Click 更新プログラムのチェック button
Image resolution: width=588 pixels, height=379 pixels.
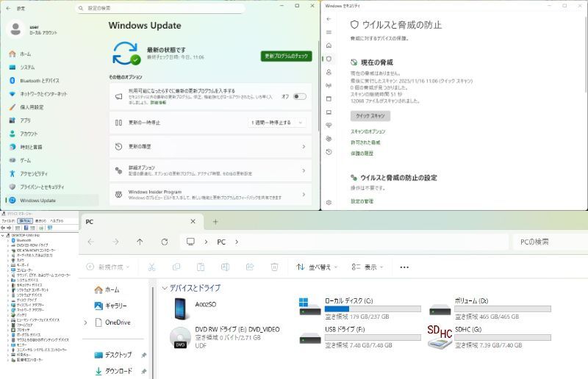point(286,56)
